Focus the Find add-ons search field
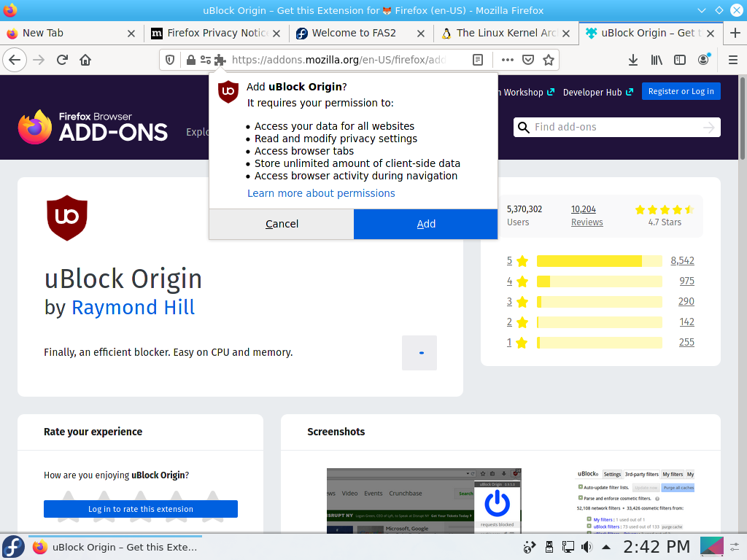Viewport: 747px width, 560px height. pos(617,127)
